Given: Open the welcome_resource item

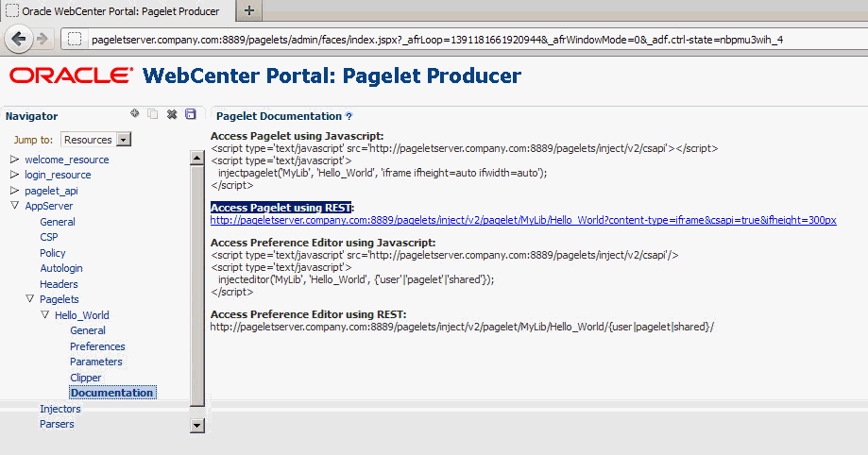Looking at the screenshot, I should [67, 160].
